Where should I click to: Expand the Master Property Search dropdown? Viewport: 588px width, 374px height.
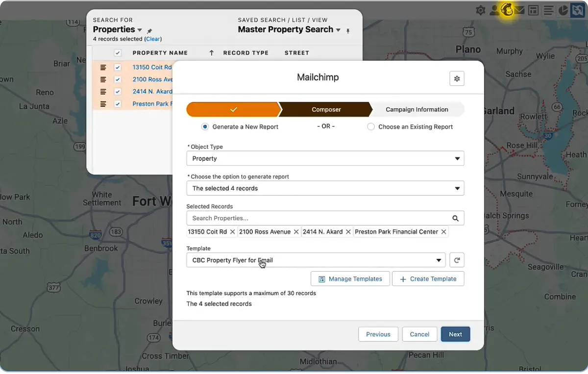(338, 30)
